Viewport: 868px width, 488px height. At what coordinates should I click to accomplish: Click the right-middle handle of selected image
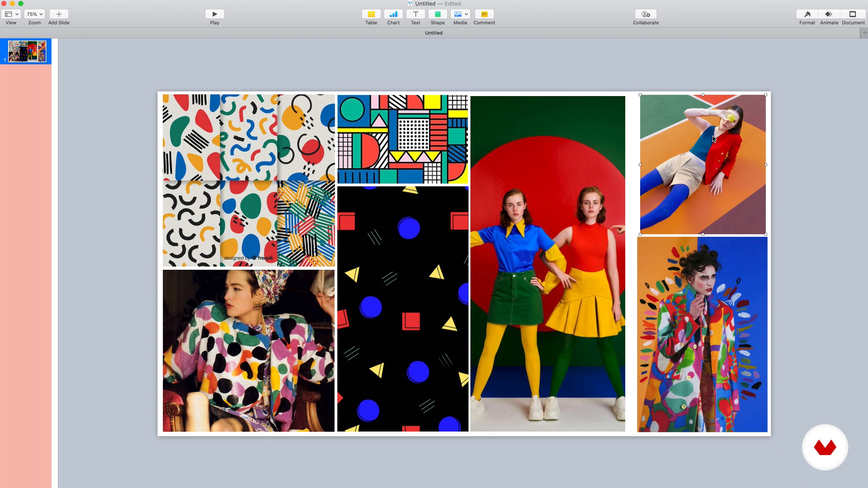(x=766, y=165)
